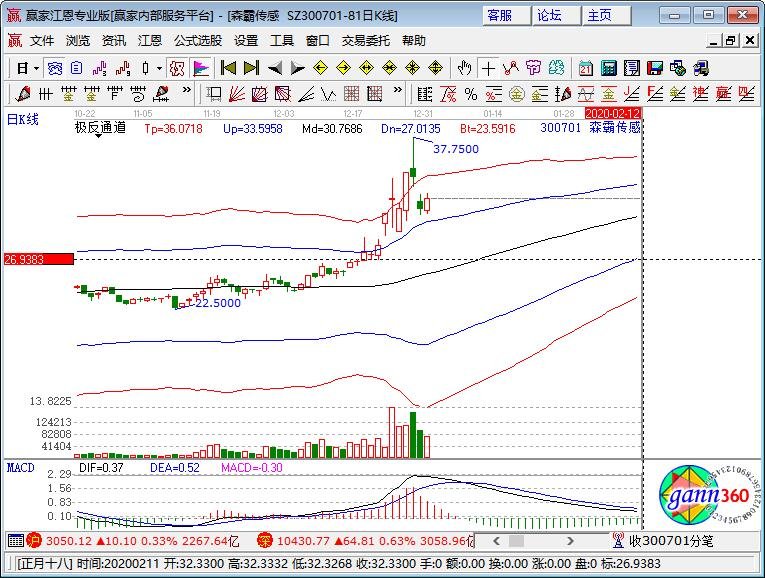The image size is (765, 578).
Task: Select the red pencil drawing tool
Action: [x=22, y=93]
